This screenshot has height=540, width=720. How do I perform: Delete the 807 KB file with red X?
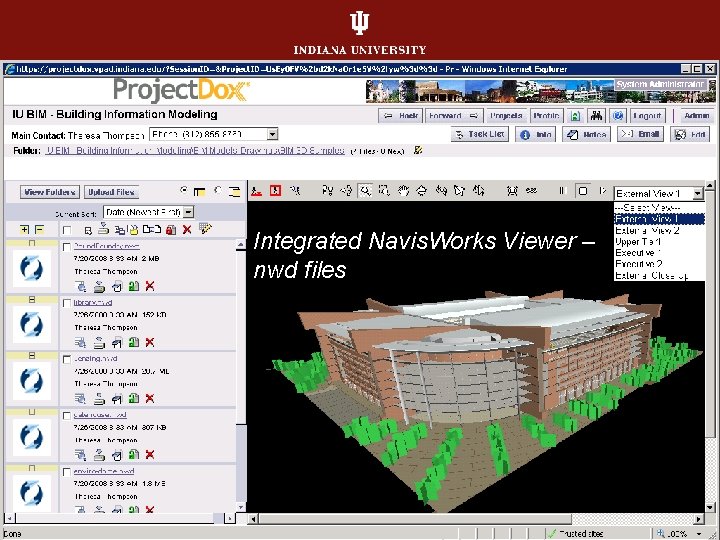(x=150, y=455)
